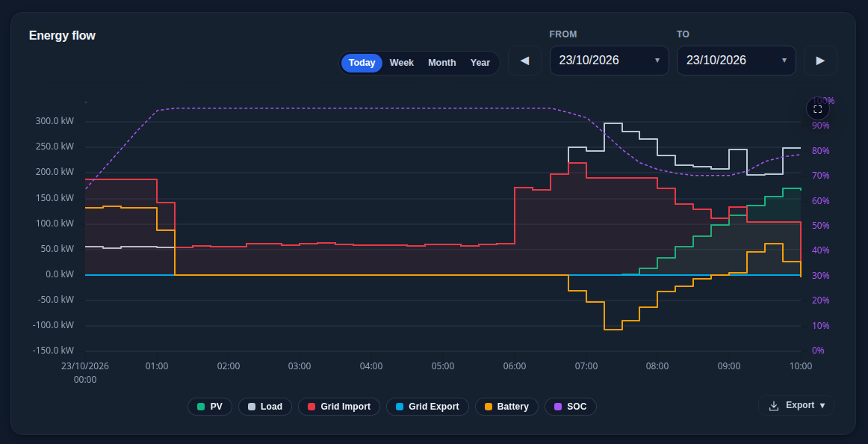This screenshot has width=868, height=444.
Task: Click the -150.0 kW axis label
Action: click(x=53, y=351)
